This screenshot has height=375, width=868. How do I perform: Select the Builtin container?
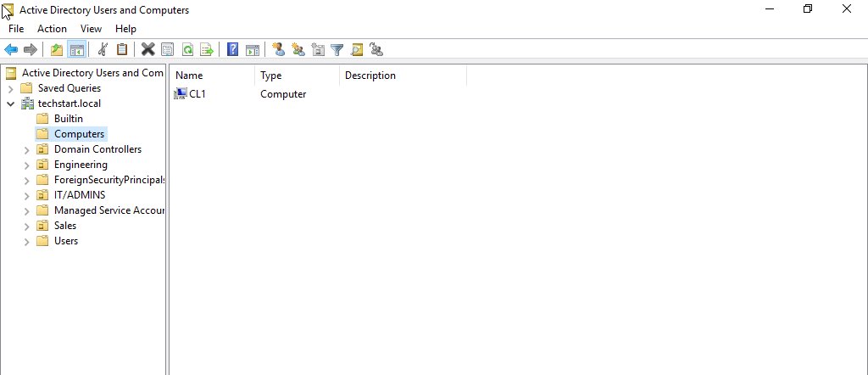(x=69, y=119)
